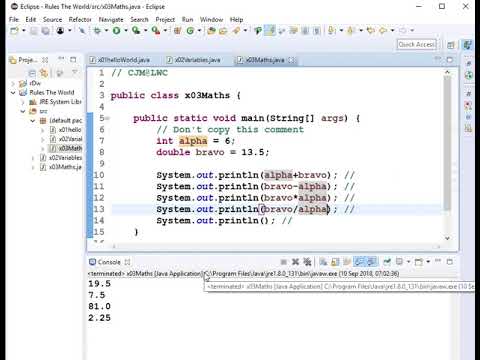This screenshot has width=480, height=360.
Task: Click the Save All toolbar icon
Action: (45, 31)
